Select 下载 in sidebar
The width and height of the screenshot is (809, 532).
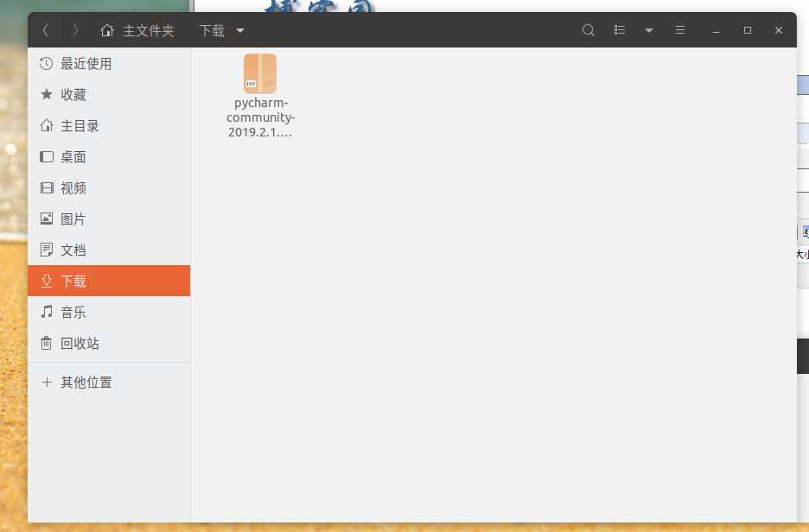tap(109, 281)
